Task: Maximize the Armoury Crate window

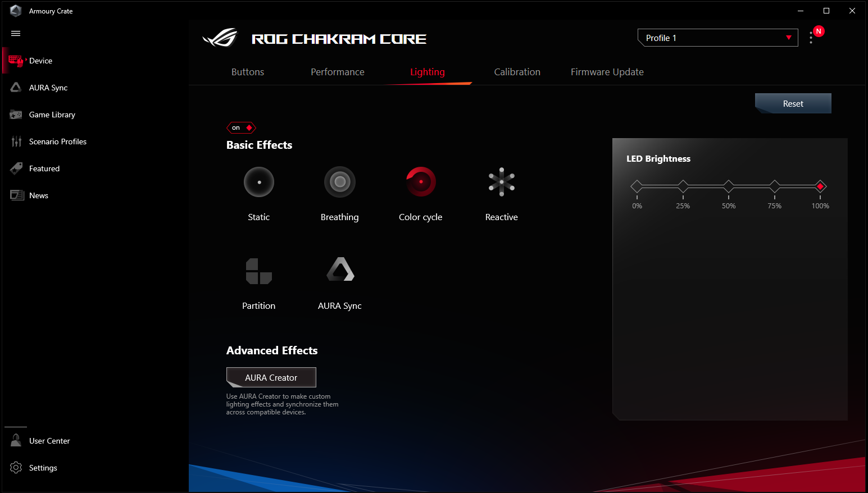Action: point(826,11)
